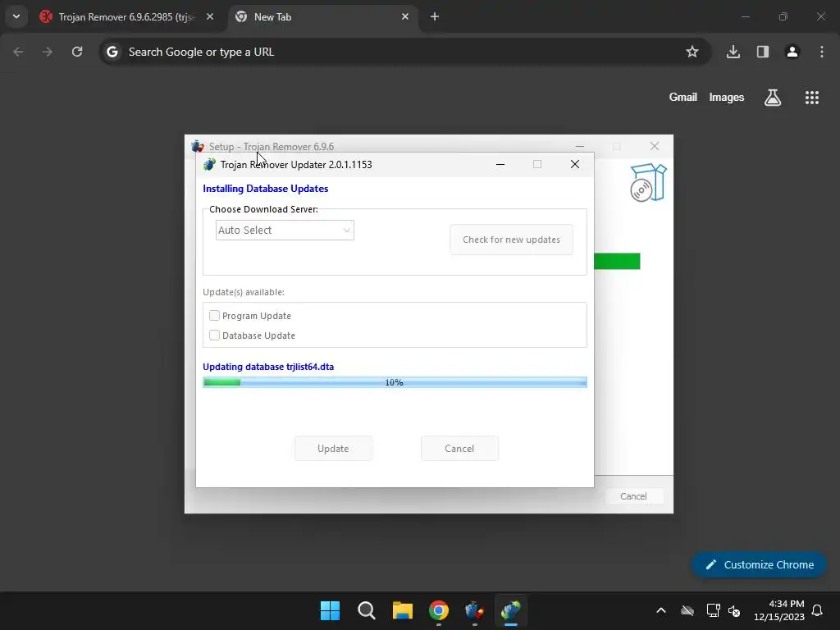Open the Images link
Image resolution: width=840 pixels, height=630 pixels.
(x=727, y=97)
